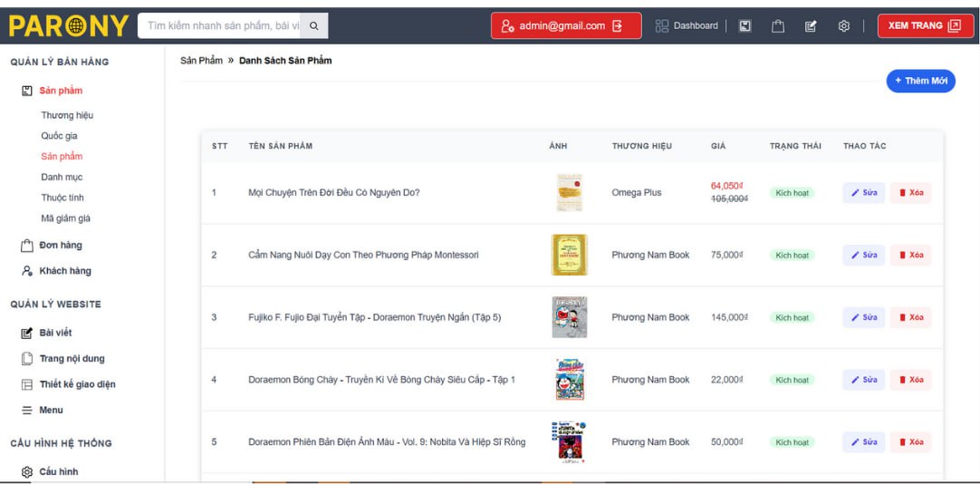The width and height of the screenshot is (980, 484).
Task: Click the Thêm Mới button
Action: [x=920, y=81]
